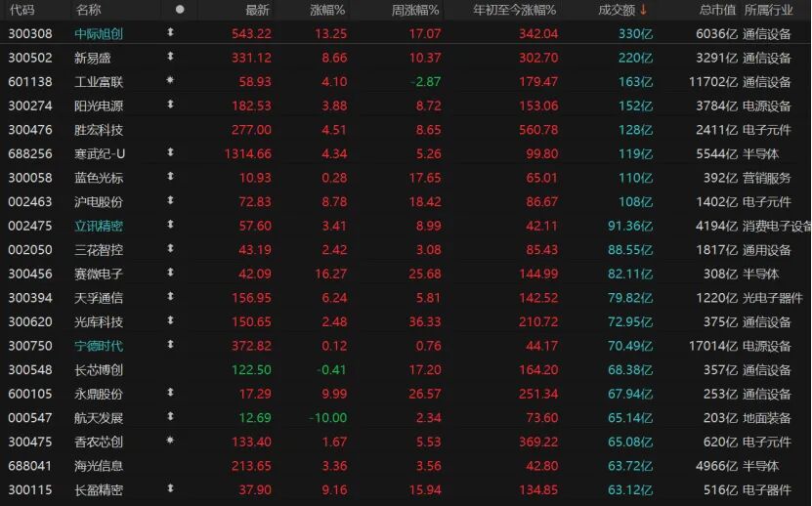Screen dimensions: 812x506
Task: Sort by 年初至今涨幅% header
Action: coord(514,10)
